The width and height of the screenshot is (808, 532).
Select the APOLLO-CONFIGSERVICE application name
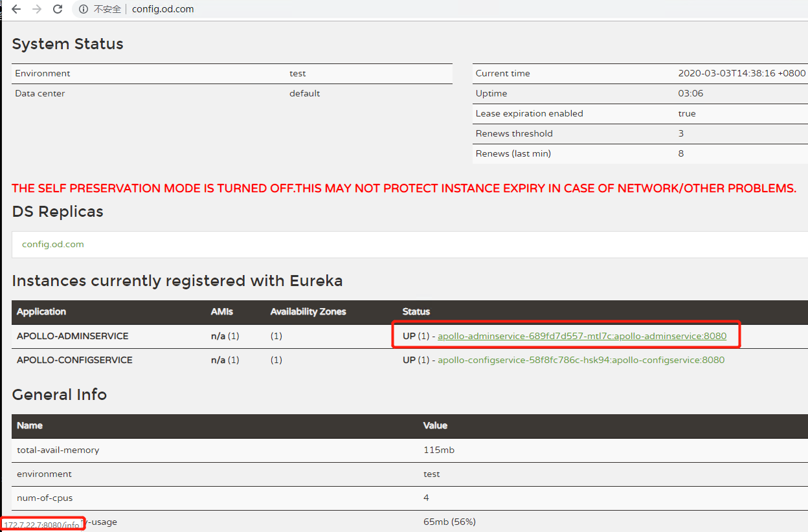tap(74, 360)
